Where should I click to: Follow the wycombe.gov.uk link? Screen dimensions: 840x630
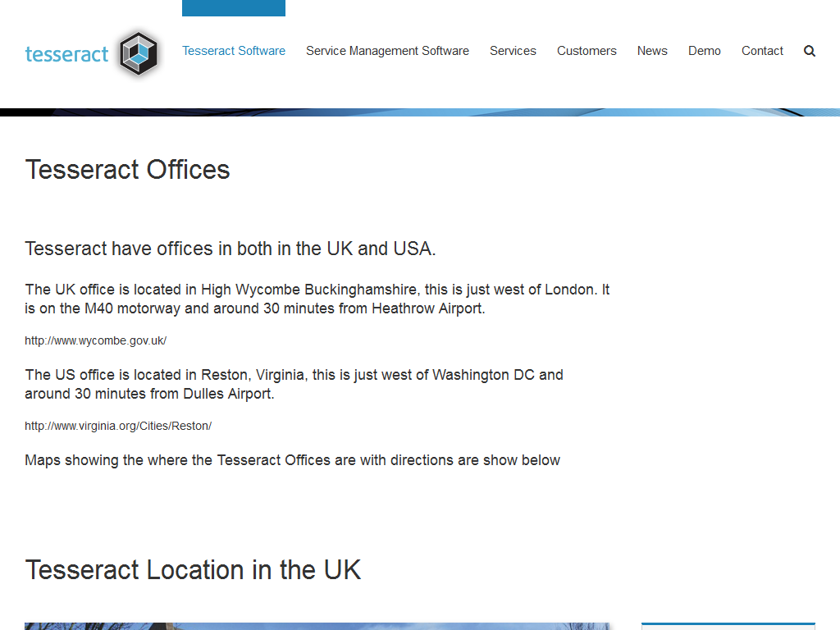coord(95,340)
